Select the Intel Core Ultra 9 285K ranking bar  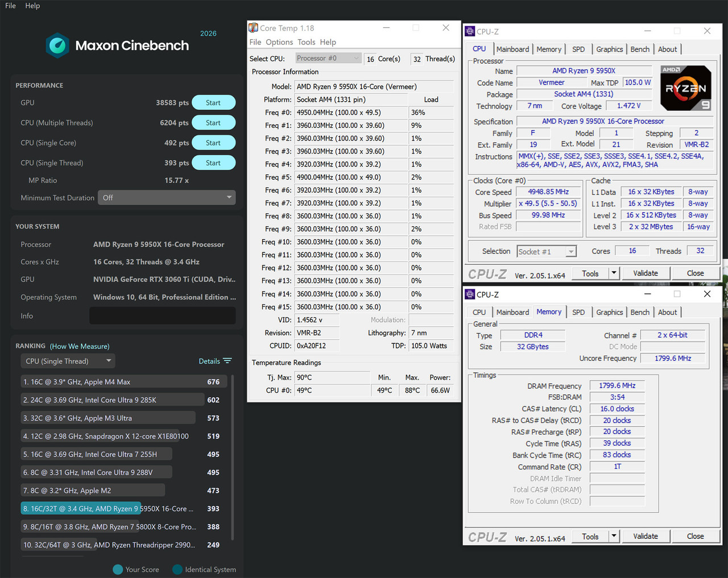[x=113, y=400]
